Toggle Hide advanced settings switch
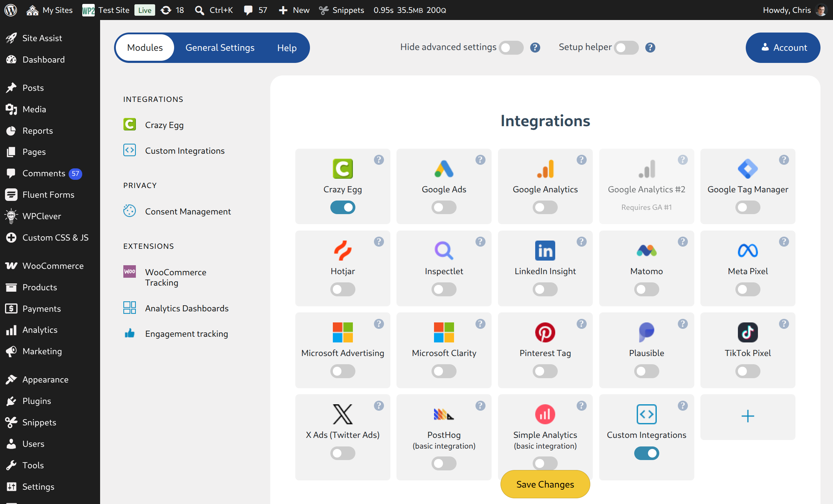 click(x=511, y=48)
